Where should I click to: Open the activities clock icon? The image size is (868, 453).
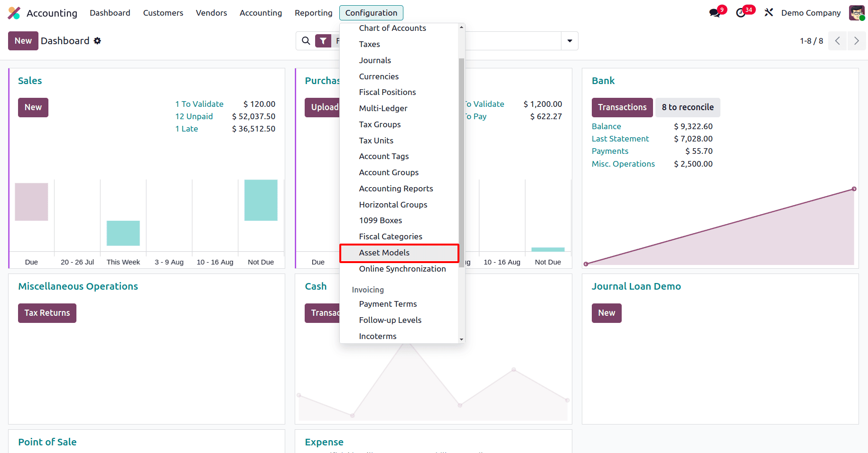pyautogui.click(x=741, y=13)
